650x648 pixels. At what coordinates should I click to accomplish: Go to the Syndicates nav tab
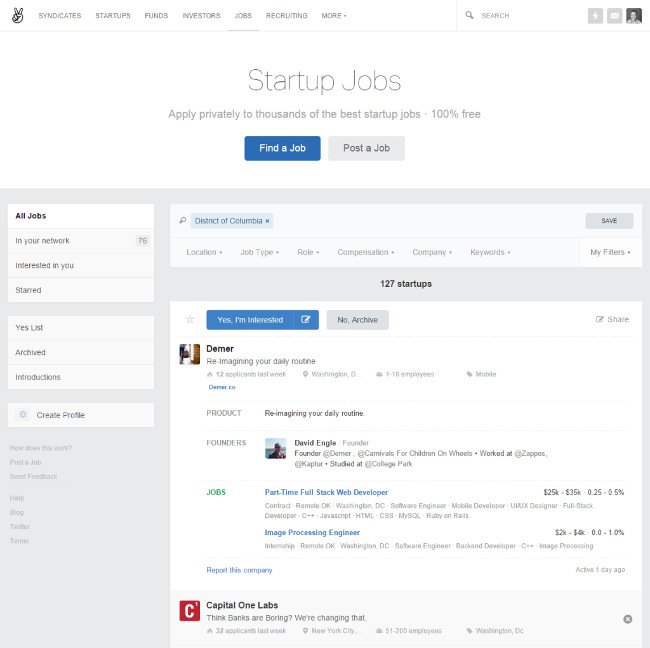(x=60, y=16)
